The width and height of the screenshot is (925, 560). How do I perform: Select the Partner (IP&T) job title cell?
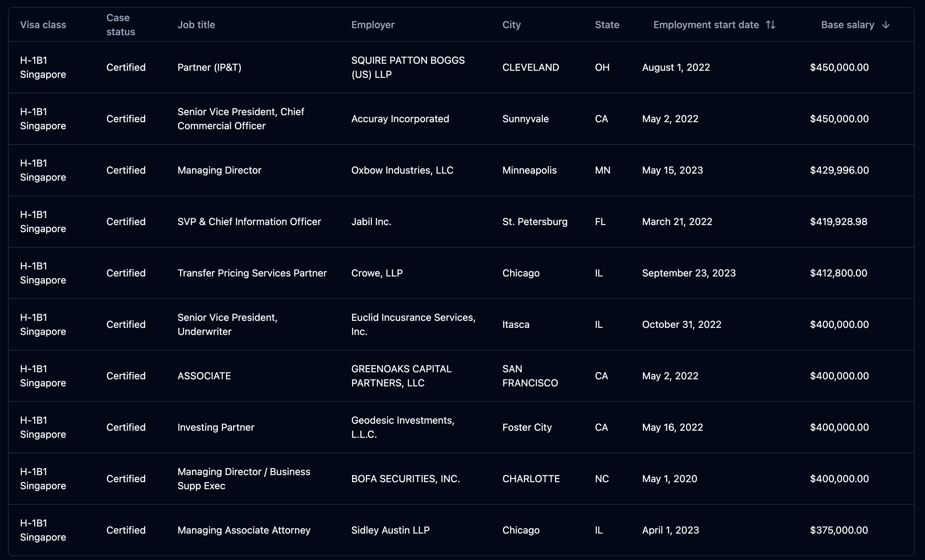(209, 68)
